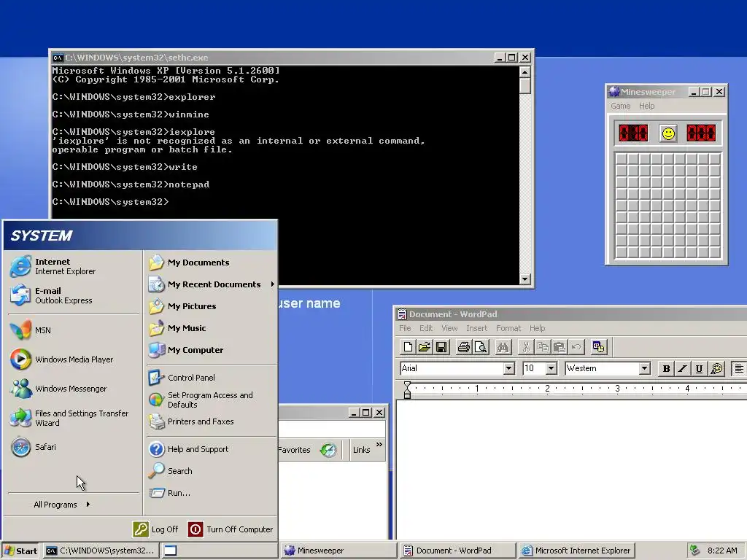Open Minesweeper Game menu
Screen dimensions: 747x560
click(x=620, y=106)
